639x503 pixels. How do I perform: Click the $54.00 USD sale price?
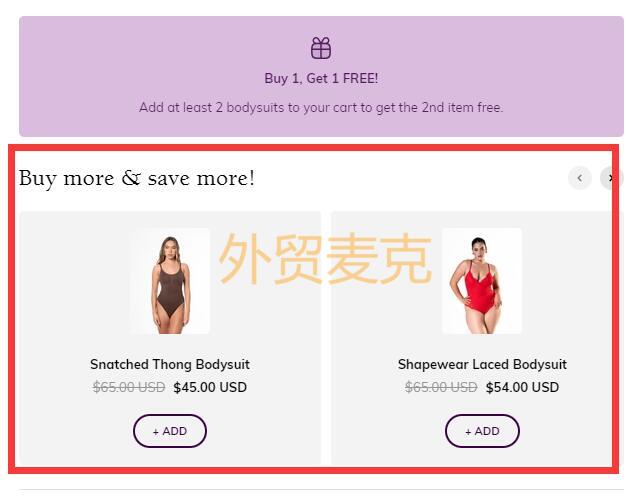[522, 387]
